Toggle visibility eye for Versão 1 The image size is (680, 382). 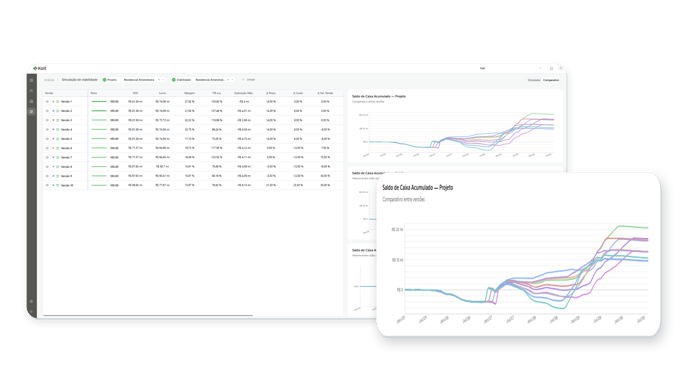coord(47,102)
